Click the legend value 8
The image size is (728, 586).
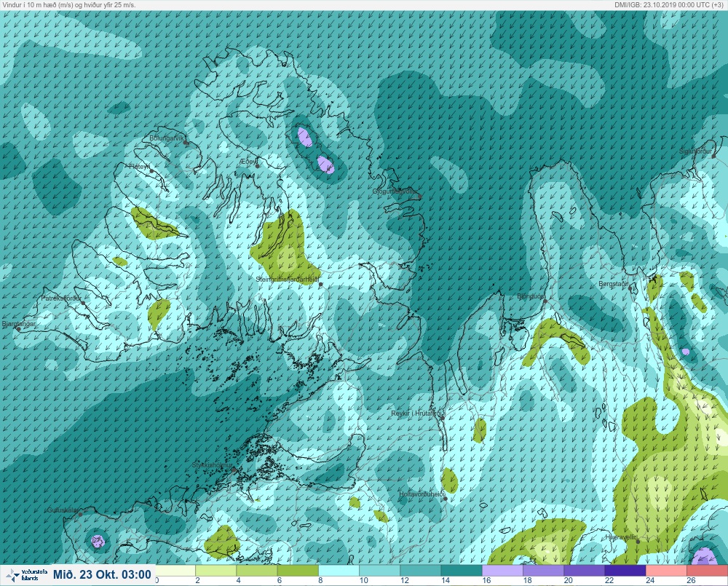(x=321, y=580)
